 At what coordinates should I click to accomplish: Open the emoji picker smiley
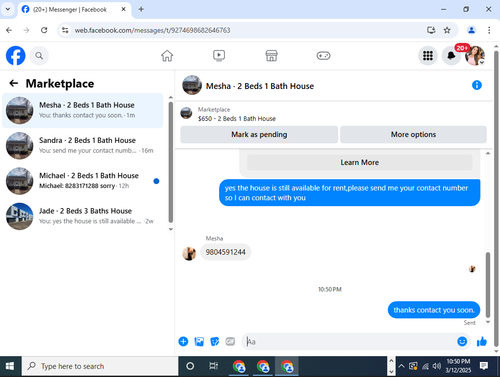[462, 341]
